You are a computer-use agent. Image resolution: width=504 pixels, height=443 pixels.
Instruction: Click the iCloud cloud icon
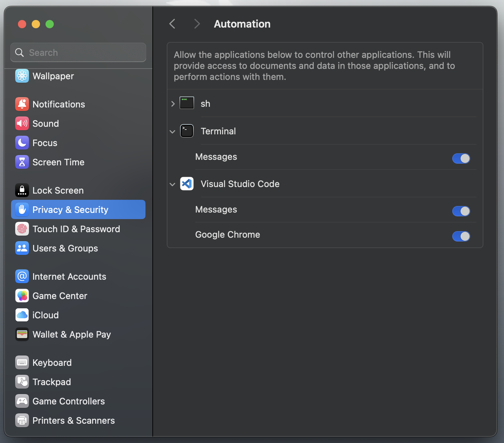click(22, 315)
